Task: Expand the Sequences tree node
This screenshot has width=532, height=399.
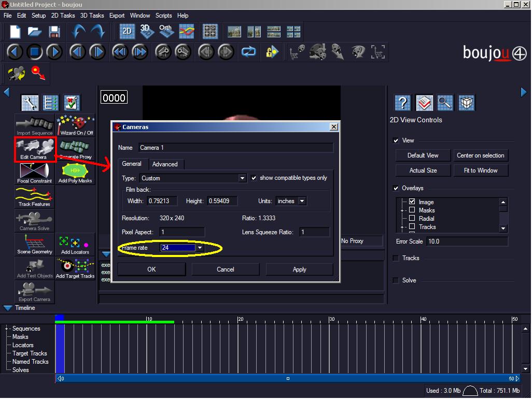Action: (6, 329)
